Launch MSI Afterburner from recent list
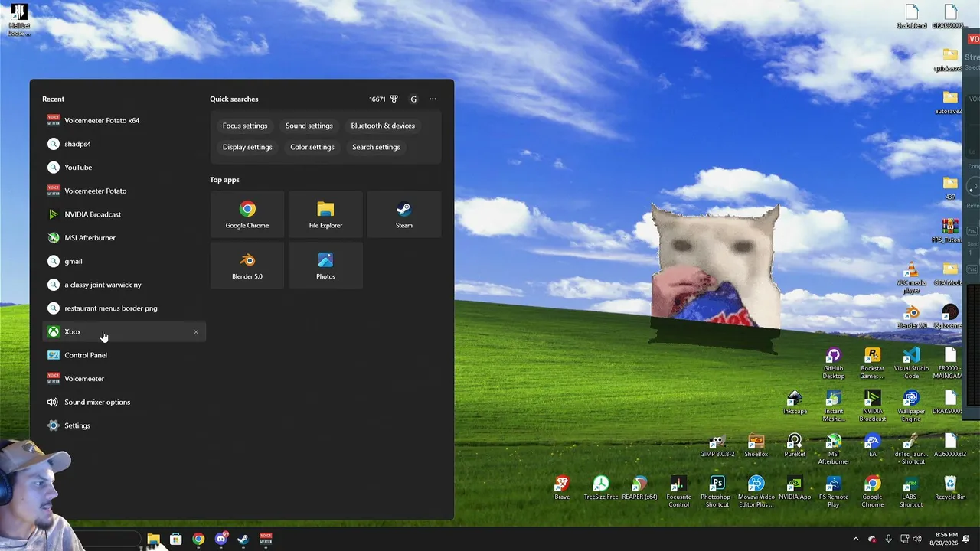980x551 pixels. click(124, 238)
